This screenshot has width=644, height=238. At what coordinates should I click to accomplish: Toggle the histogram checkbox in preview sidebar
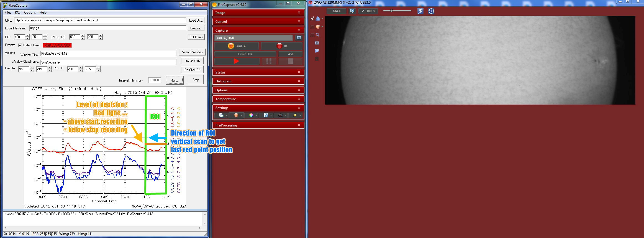tap(312, 18)
